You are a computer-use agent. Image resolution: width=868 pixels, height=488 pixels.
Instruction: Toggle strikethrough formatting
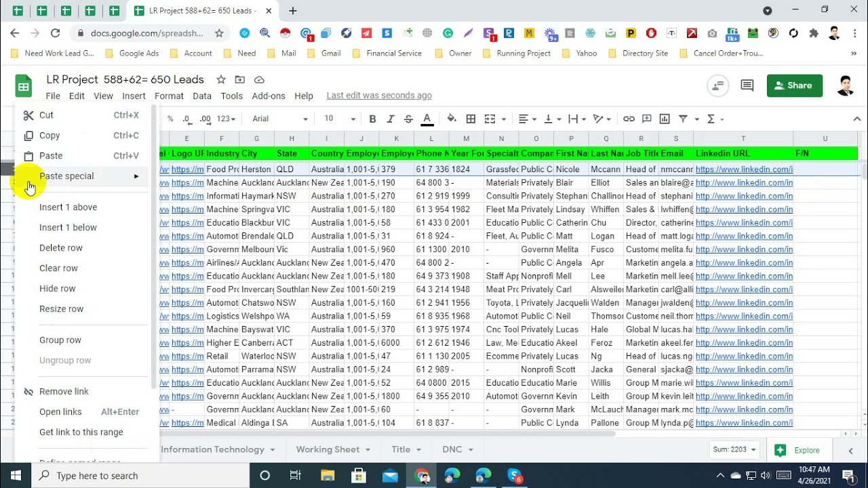(408, 119)
